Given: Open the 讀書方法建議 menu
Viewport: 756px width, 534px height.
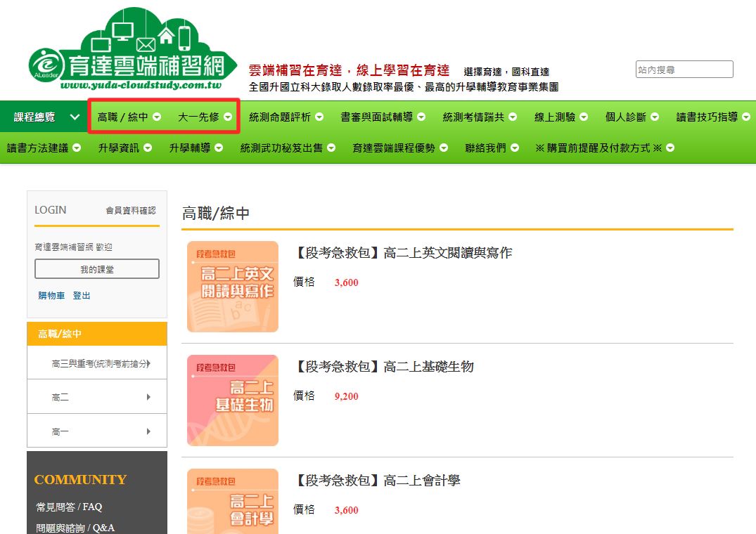Looking at the screenshot, I should point(37,148).
